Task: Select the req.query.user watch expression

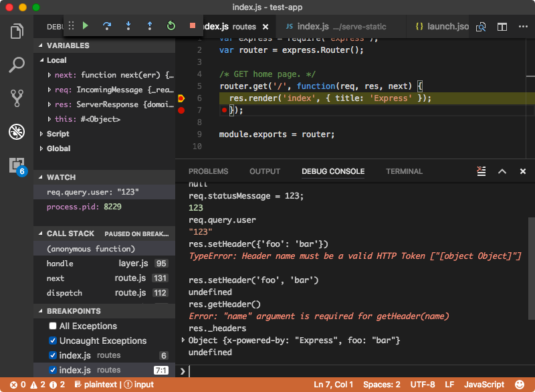Action: tap(104, 192)
